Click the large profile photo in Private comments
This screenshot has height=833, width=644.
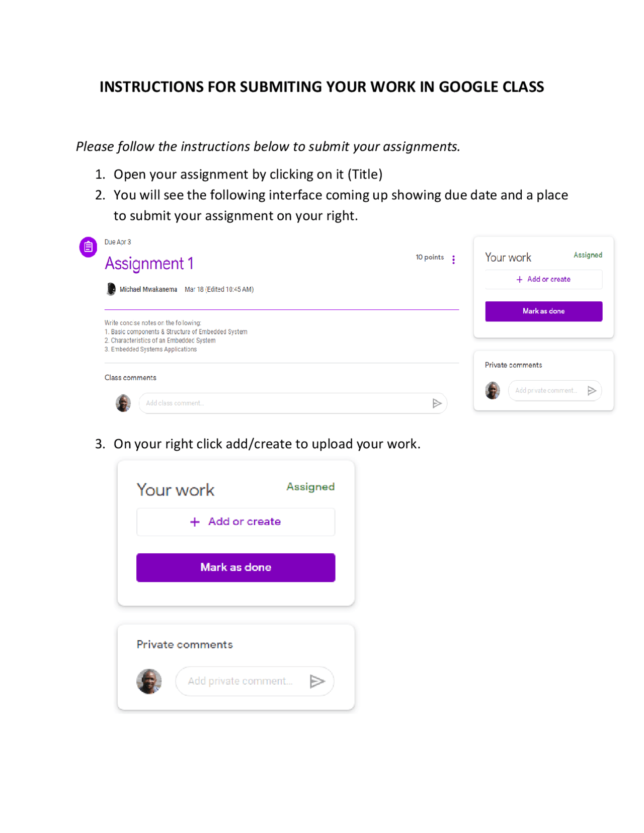point(149,681)
